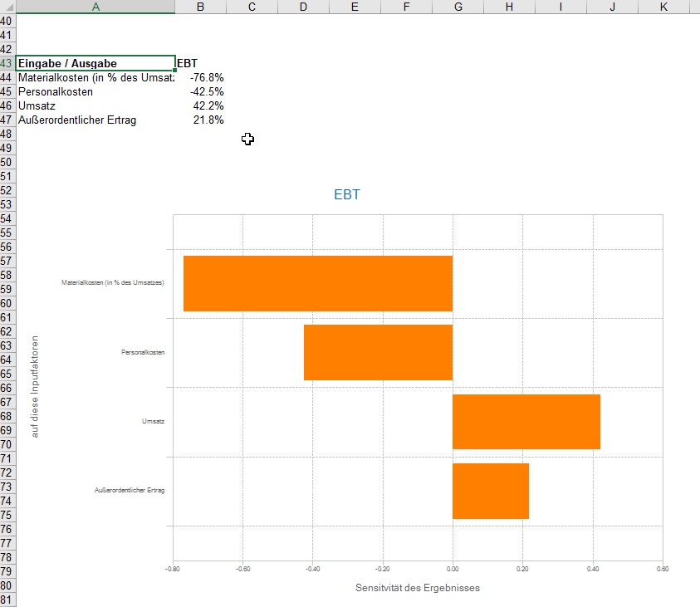700x607 pixels.
Task: Click the x-axis tick label 0.00
Action: 453,569
